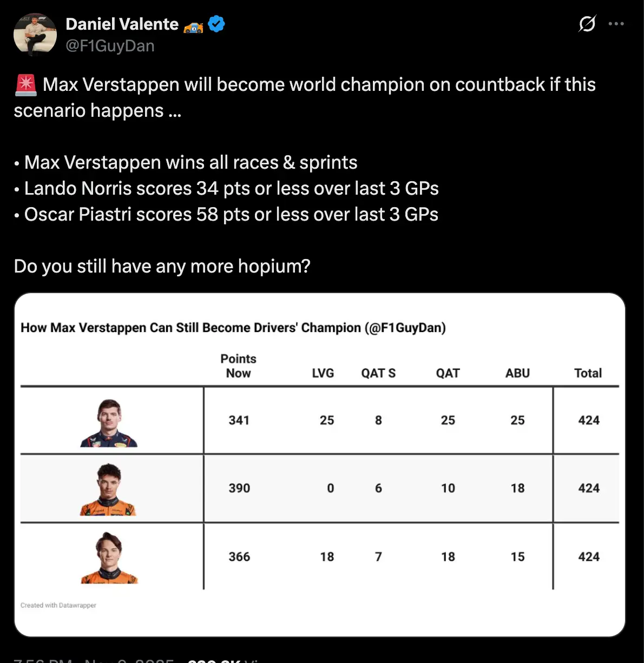Viewport: 644px width, 663px height.
Task: Click the chart title about Verstappen becoming champion
Action: 233,327
